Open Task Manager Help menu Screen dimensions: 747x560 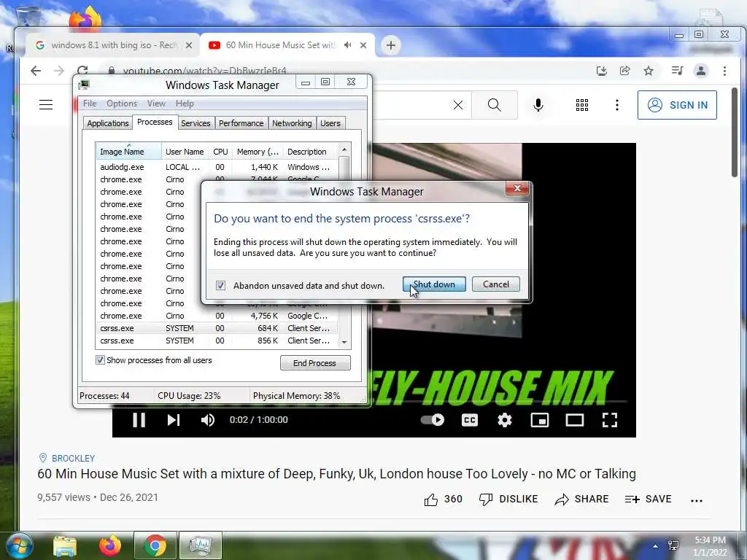(185, 104)
